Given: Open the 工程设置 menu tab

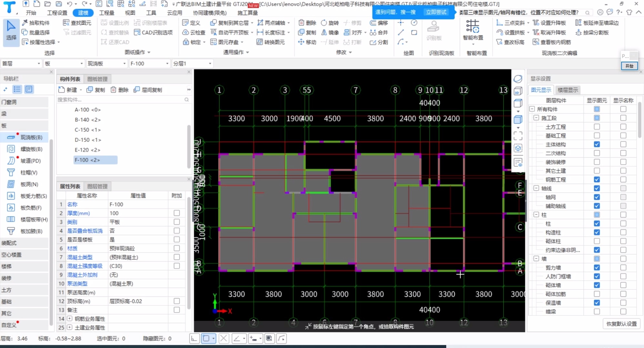Looking at the screenshot, I should [57, 13].
